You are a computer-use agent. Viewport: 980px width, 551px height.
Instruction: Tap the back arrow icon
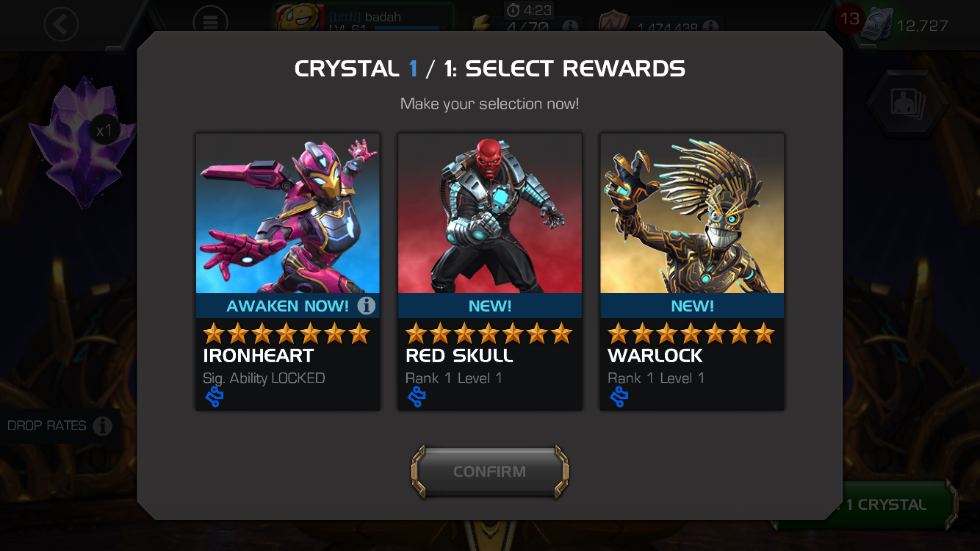click(61, 25)
